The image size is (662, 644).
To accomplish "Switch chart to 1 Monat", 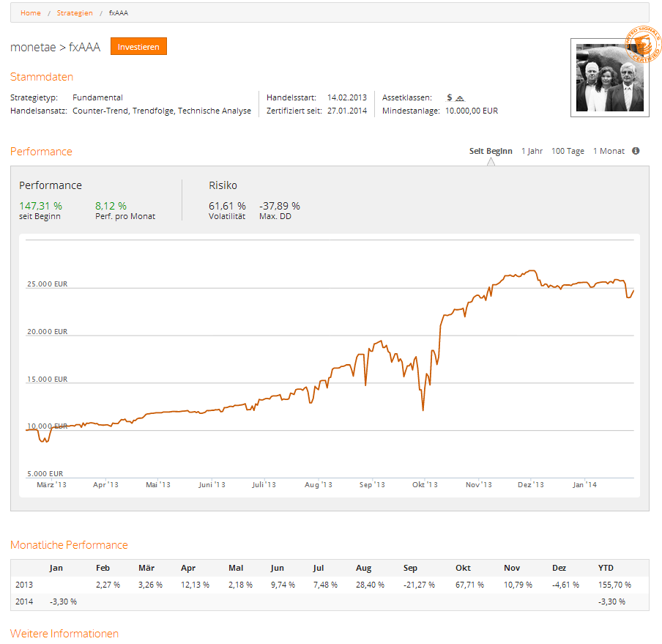I will [x=609, y=151].
